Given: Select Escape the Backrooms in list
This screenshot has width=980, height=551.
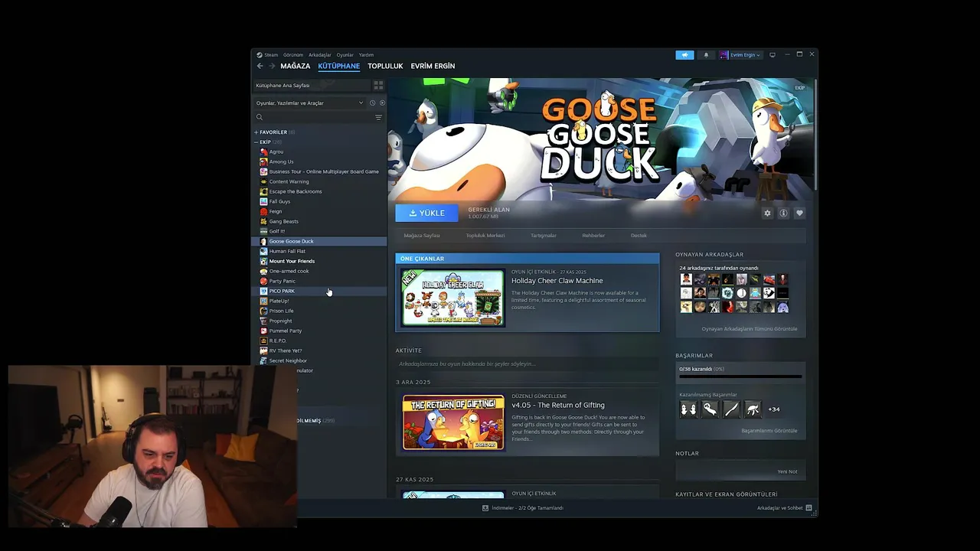Looking at the screenshot, I should tap(319, 191).
